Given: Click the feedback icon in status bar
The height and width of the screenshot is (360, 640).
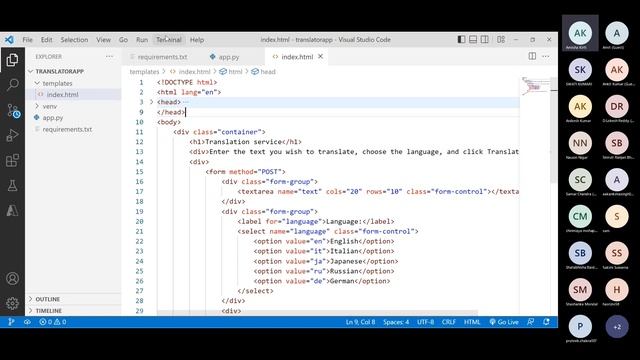Looking at the screenshot, I should click(530, 322).
